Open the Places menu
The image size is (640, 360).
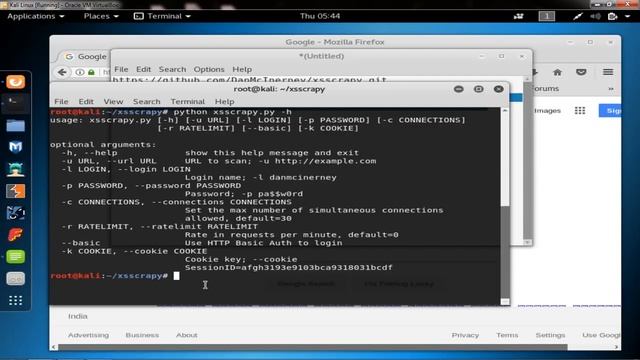pyautogui.click(x=101, y=16)
